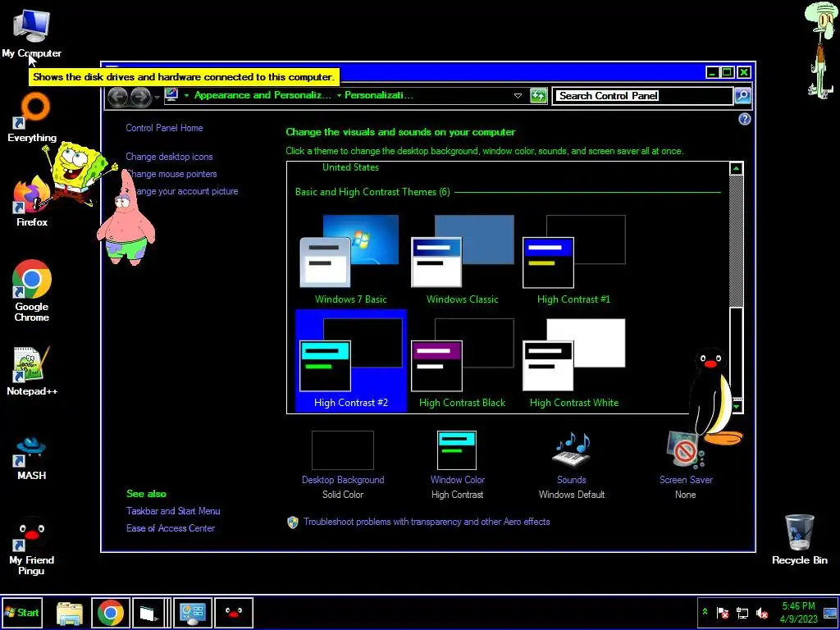
Task: Select the High Contrast Black theme
Action: [462, 363]
